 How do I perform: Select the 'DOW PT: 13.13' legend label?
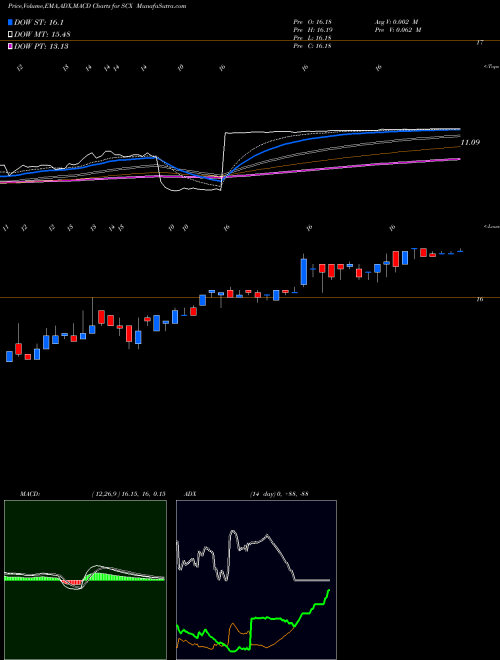pos(41,47)
